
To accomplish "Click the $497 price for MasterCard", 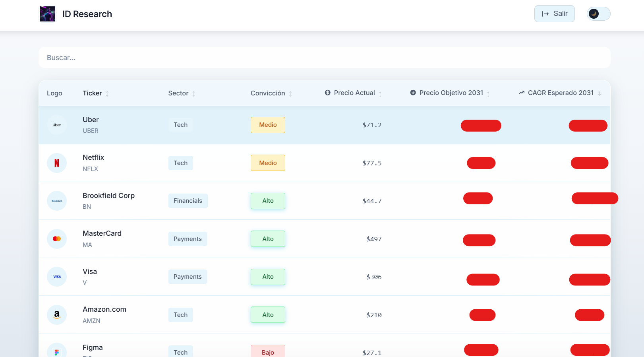I will click(374, 239).
